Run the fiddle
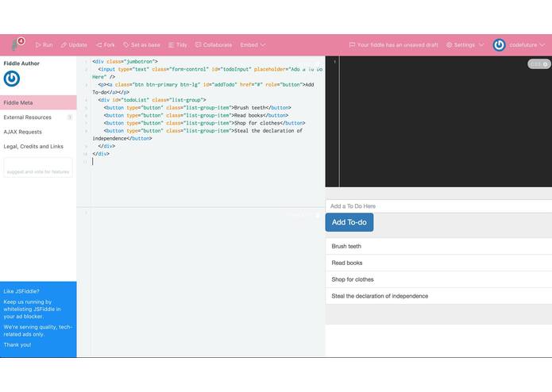This screenshot has height=392, width=552. click(x=44, y=45)
